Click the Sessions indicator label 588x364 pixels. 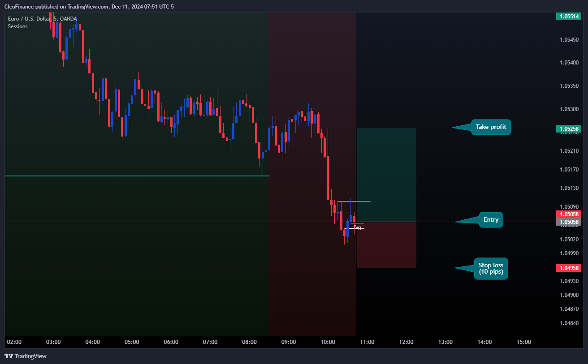(17, 26)
